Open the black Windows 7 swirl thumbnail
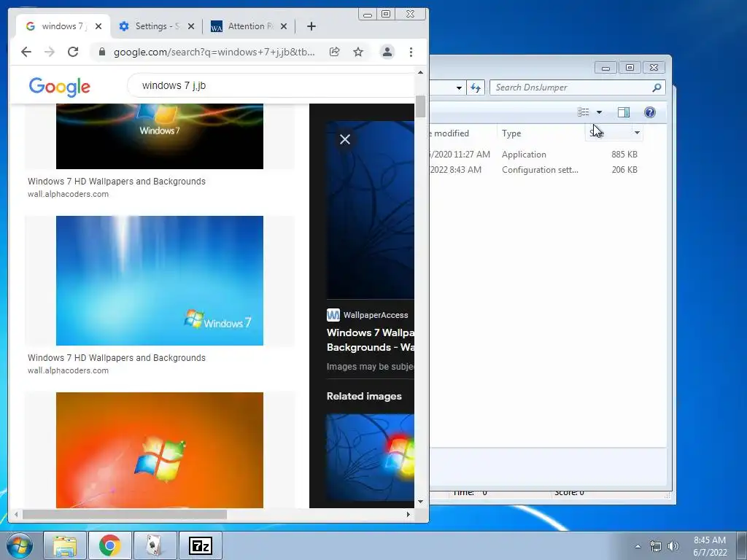 160,136
